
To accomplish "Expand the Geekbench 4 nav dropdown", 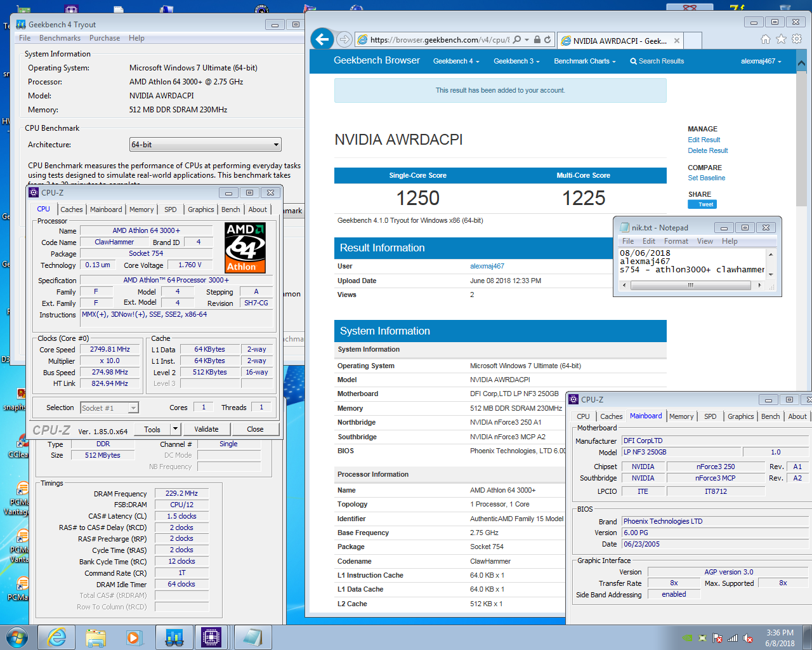I will [x=456, y=62].
